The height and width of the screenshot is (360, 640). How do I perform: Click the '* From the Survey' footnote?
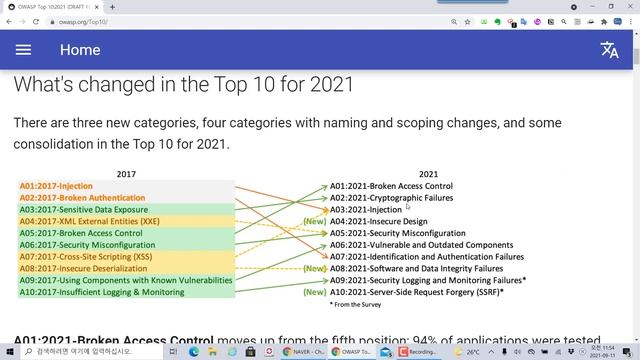click(x=355, y=304)
